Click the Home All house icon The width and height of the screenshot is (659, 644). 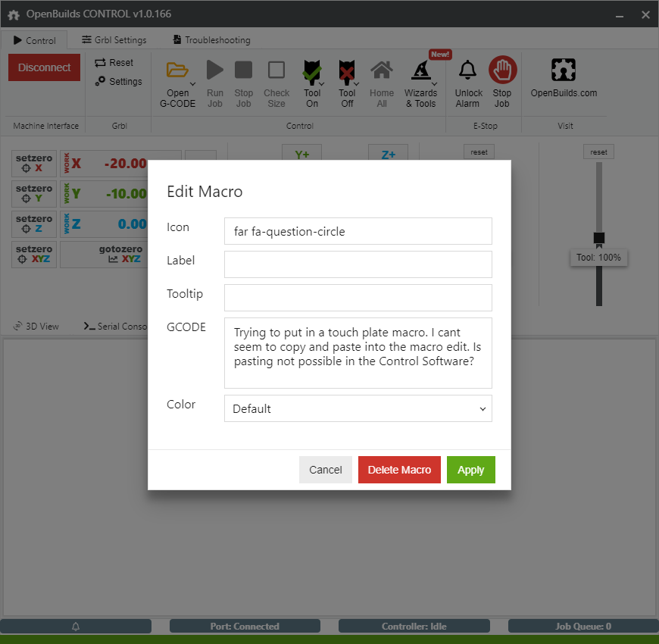coord(382,71)
